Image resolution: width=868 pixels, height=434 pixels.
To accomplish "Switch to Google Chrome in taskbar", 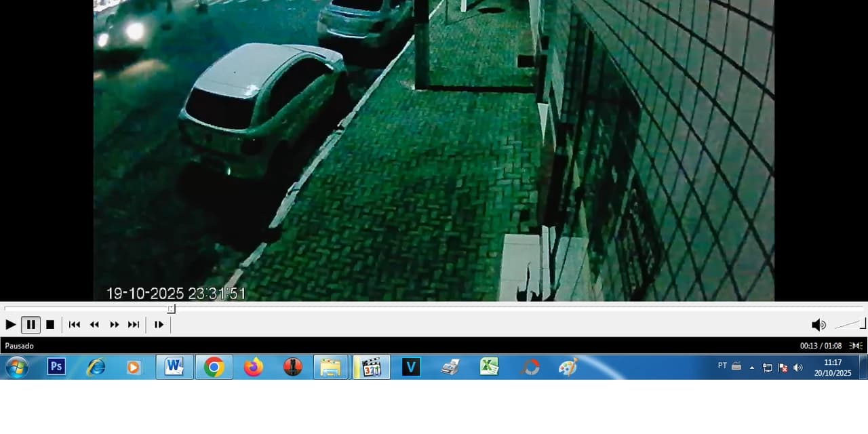I will [214, 367].
